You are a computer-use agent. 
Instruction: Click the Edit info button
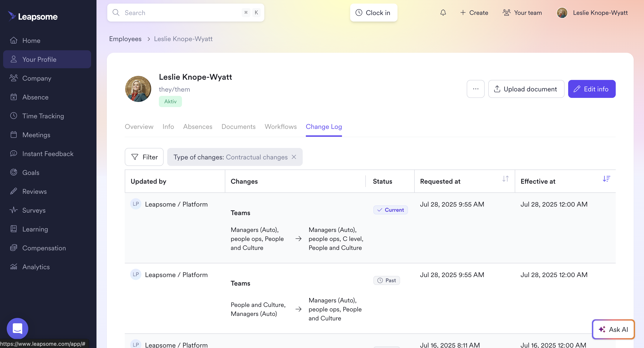click(x=591, y=89)
